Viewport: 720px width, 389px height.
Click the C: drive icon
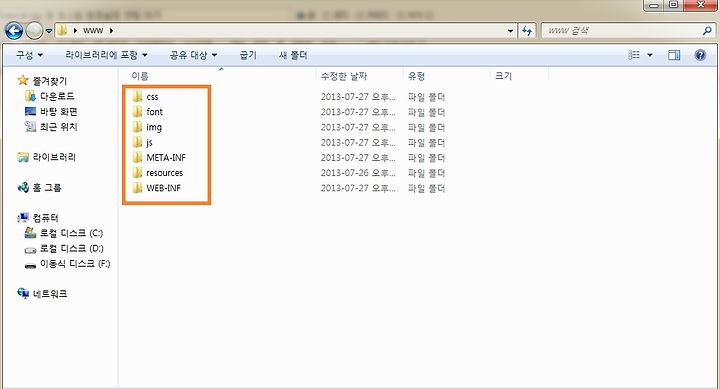tap(30, 233)
